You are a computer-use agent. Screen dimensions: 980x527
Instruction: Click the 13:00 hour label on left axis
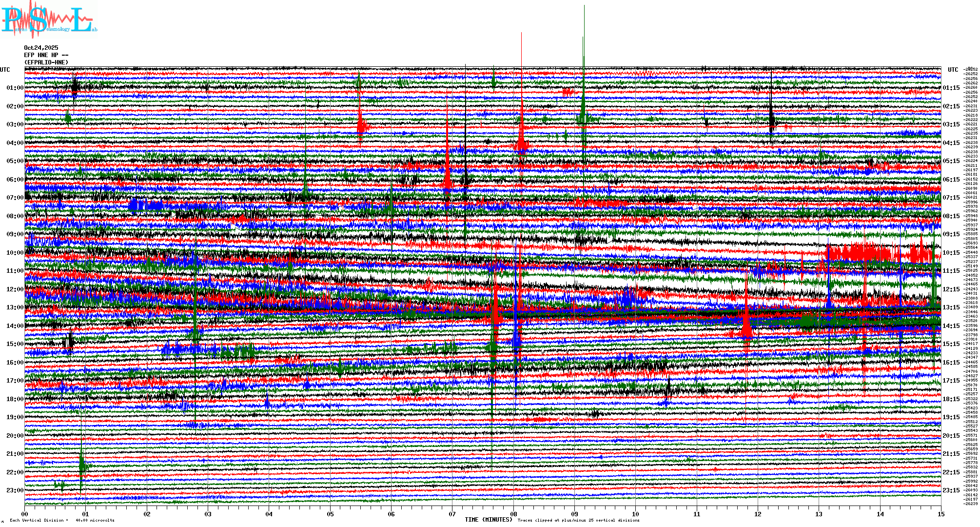(x=15, y=307)
